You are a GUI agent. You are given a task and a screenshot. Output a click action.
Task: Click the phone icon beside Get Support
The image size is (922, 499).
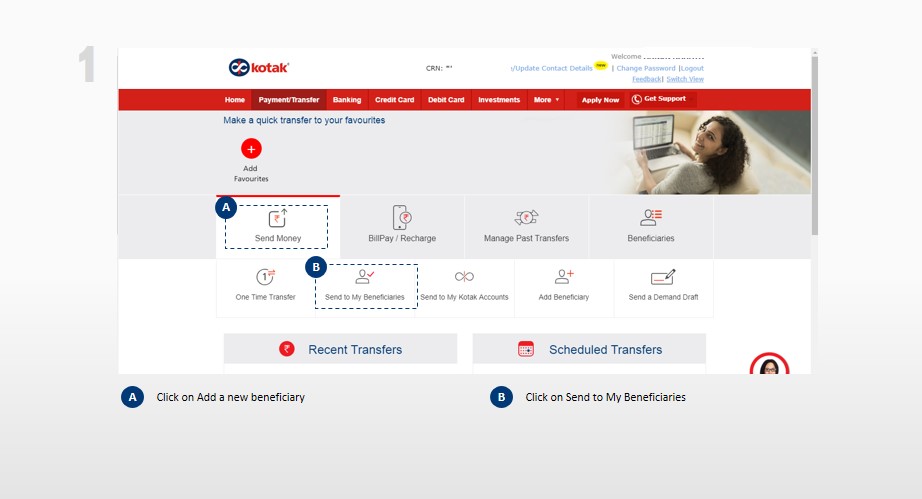click(x=636, y=99)
